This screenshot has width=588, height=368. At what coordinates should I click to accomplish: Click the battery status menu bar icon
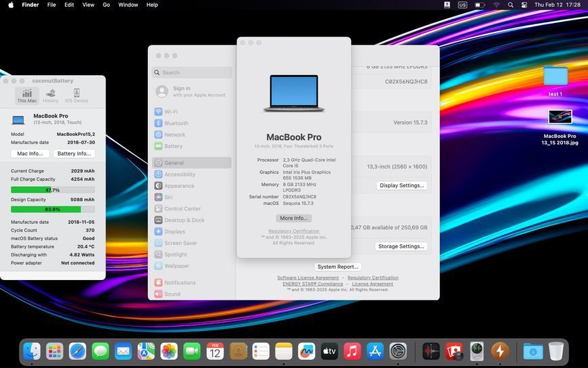pos(480,5)
